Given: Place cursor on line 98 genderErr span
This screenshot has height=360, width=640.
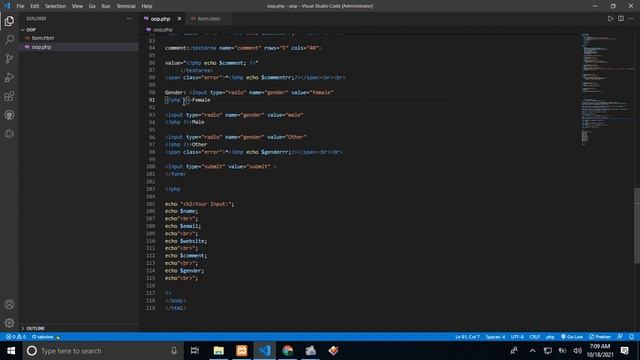Looking at the screenshot, I should click(x=253, y=152).
